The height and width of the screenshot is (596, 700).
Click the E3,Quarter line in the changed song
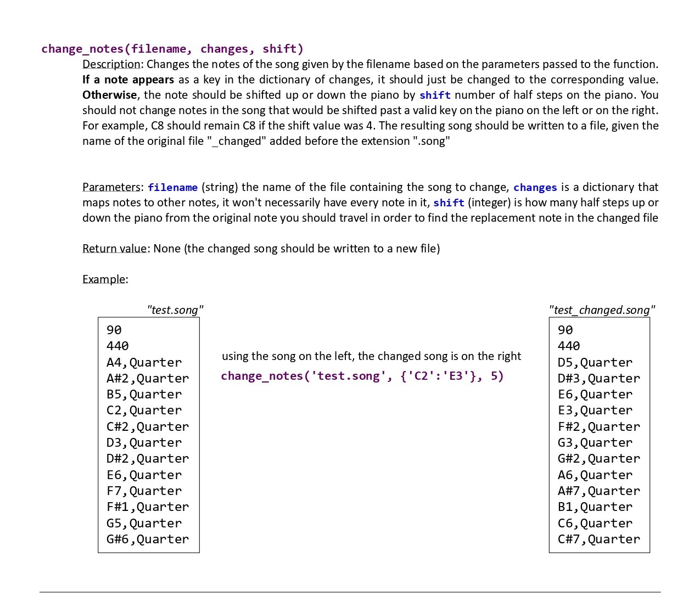tap(595, 411)
